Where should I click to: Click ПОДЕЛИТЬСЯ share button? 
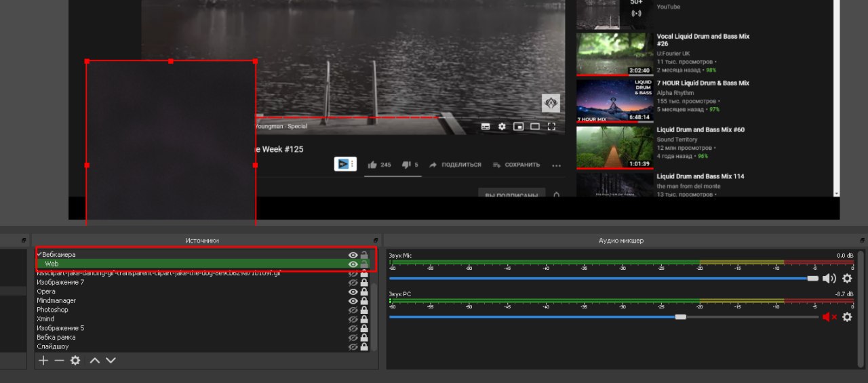[454, 165]
